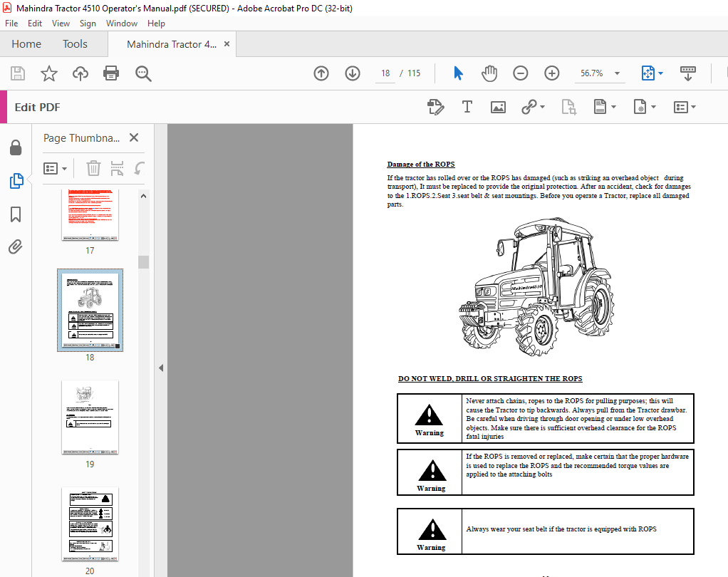
Task: Close the Page Thumbnails panel
Action: click(x=134, y=137)
